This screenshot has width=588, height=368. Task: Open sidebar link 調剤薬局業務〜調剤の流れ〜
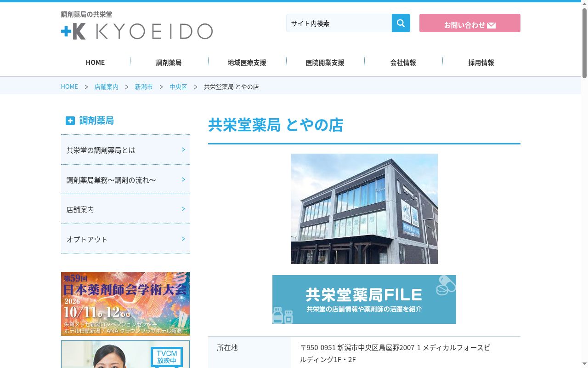coord(125,179)
